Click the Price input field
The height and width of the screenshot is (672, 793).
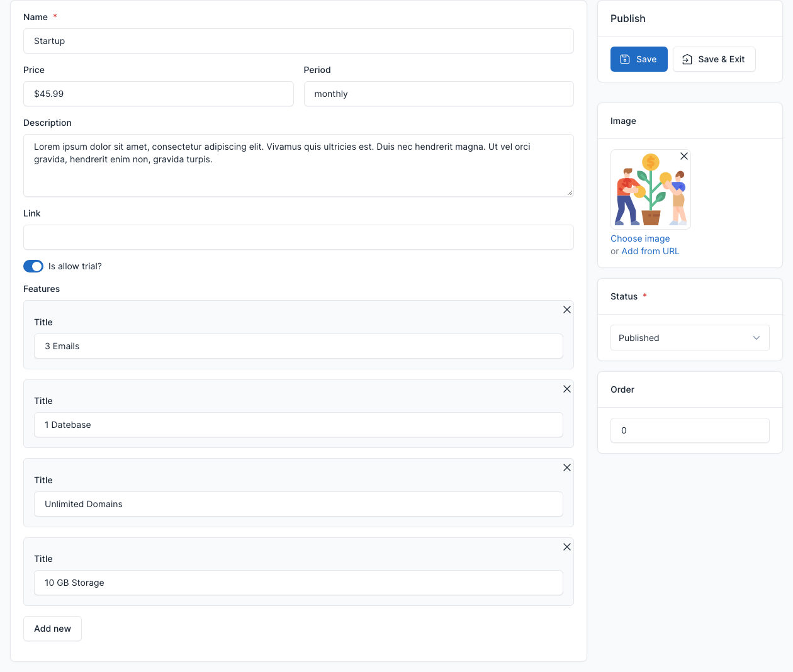159,94
